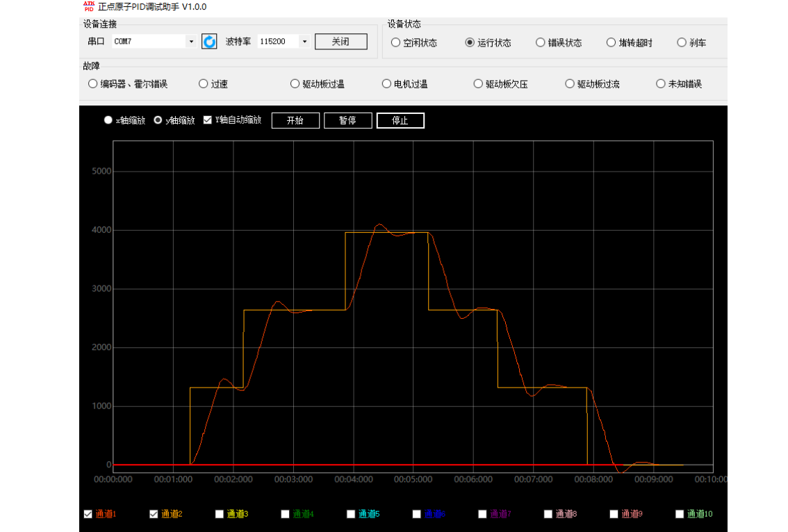Toggle the Y轴自动缩放 checkbox
This screenshot has width=788, height=532.
point(208,120)
